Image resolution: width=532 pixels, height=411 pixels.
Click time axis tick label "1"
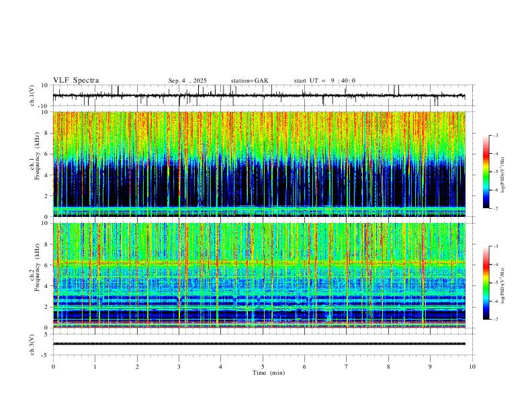tap(95, 367)
